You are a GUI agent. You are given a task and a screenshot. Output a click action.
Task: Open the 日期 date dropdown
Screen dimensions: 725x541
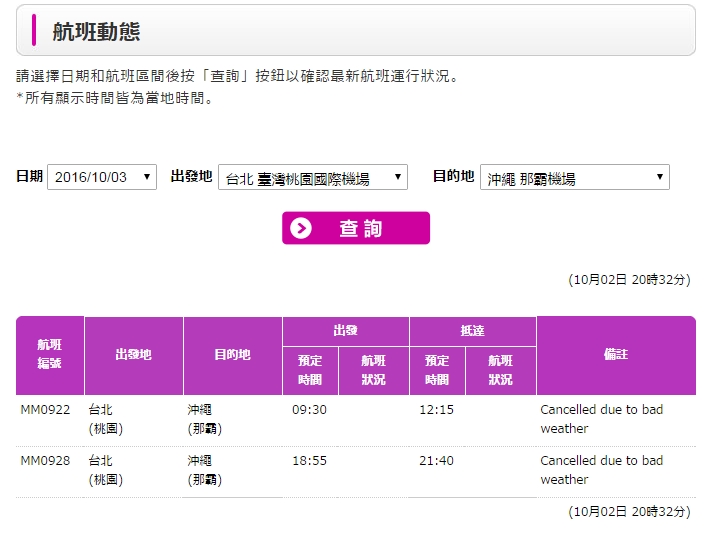coord(102,177)
